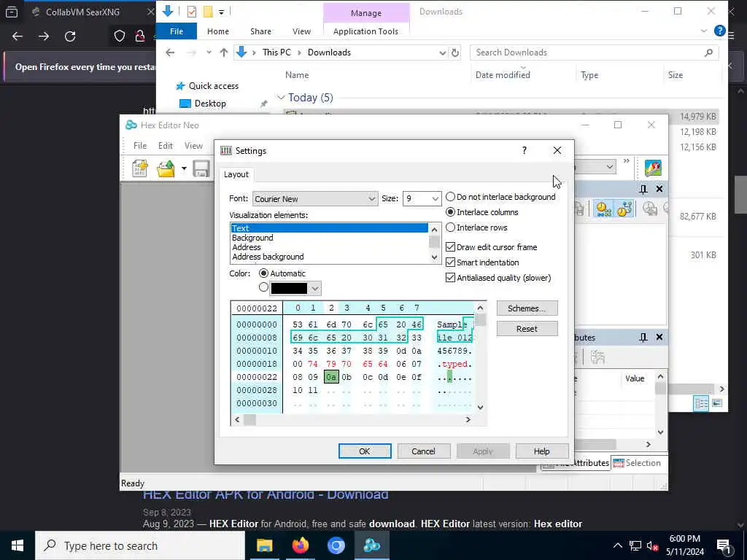This screenshot has height=560, width=747.
Task: Toggle Smart indentation checkbox
Action: [x=450, y=262]
